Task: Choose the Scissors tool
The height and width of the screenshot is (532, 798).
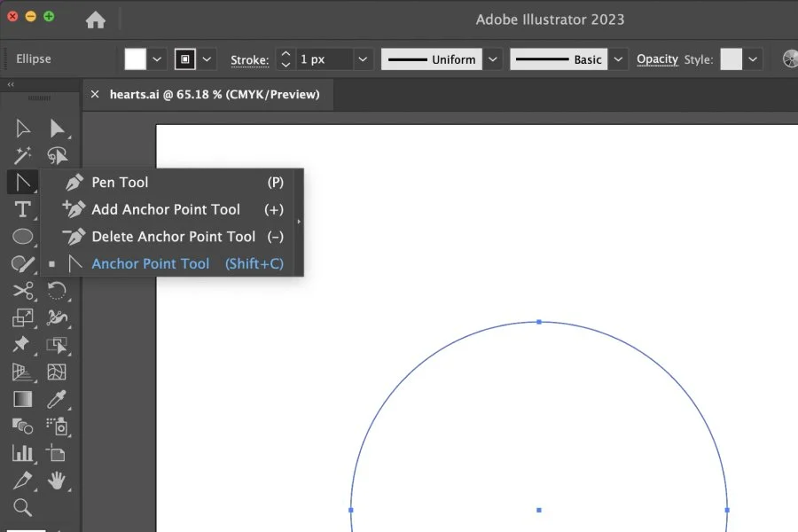Action: [x=23, y=291]
